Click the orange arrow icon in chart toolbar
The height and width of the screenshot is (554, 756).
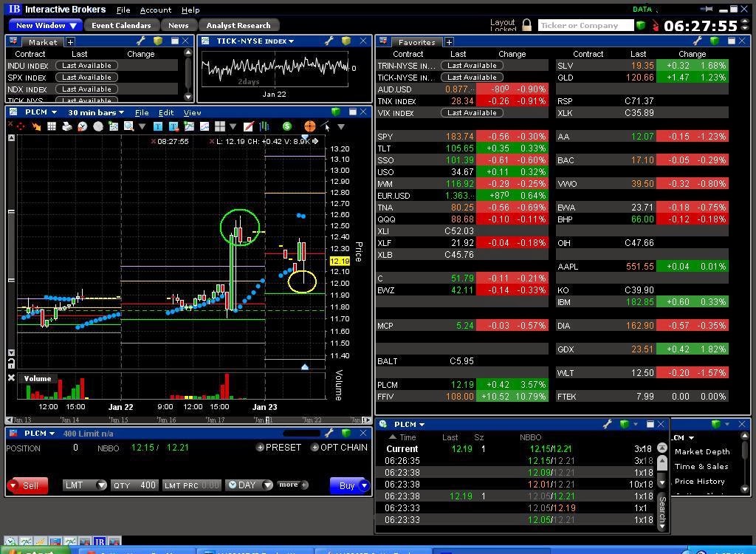36,126
